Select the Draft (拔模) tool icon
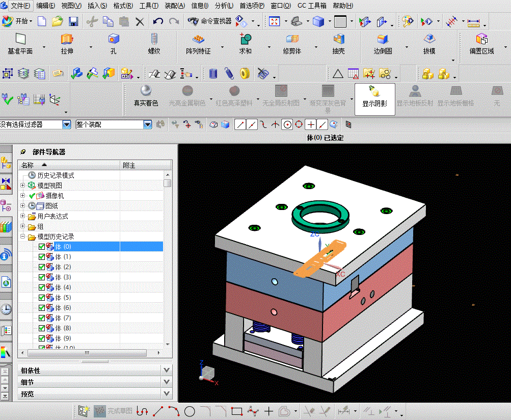The width and height of the screenshot is (511, 420). pos(429,39)
